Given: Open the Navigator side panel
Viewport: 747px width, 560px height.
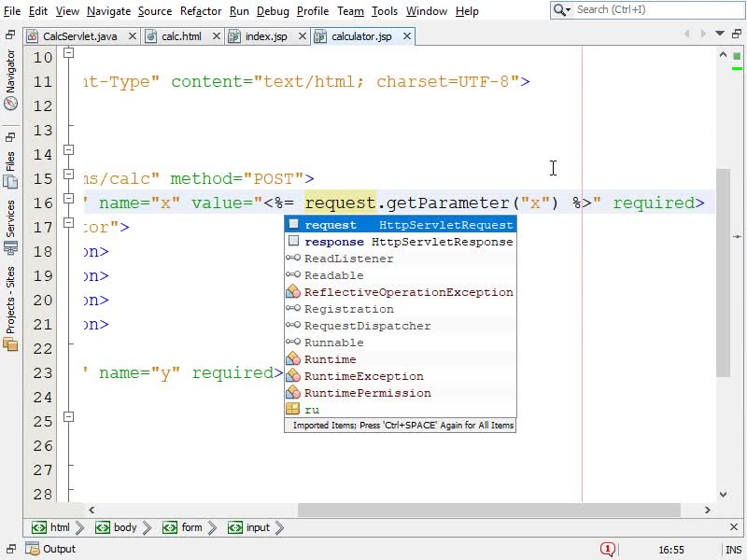Looking at the screenshot, I should 10,80.
